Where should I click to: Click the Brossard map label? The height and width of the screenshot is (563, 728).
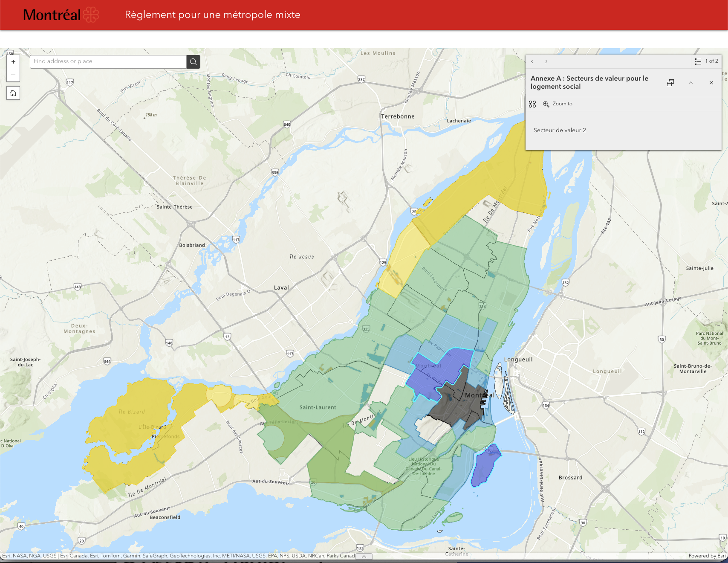(x=570, y=478)
